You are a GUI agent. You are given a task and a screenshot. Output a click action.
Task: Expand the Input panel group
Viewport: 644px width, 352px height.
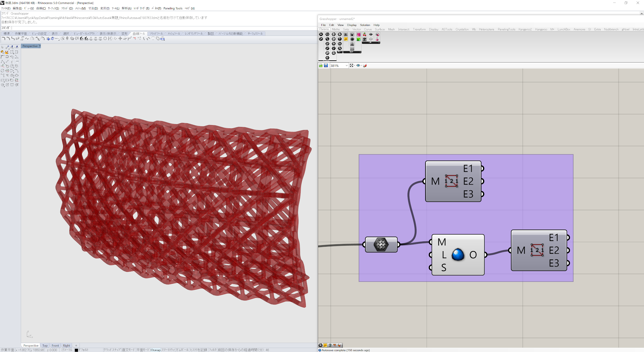(x=360, y=52)
